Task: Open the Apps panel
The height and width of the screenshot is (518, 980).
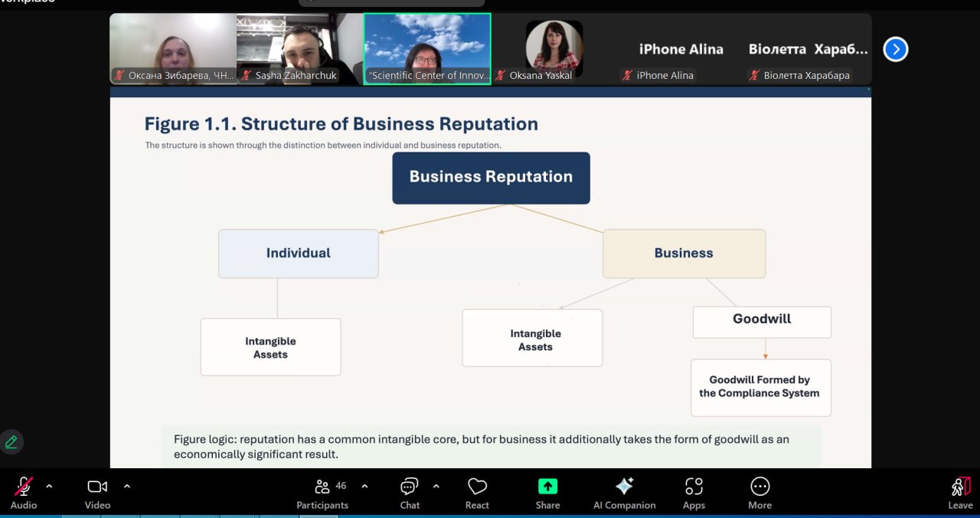Action: click(694, 492)
